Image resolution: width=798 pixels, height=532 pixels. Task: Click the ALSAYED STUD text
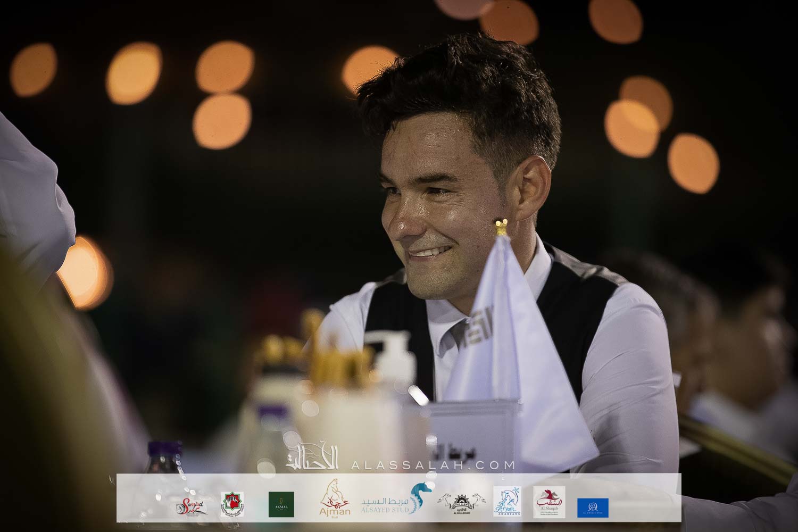(x=386, y=509)
